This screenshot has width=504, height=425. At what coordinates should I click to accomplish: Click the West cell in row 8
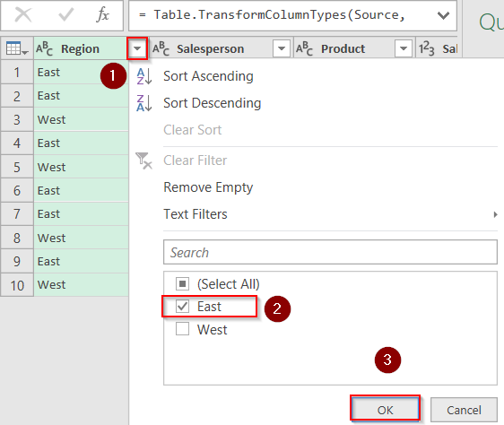click(81, 238)
